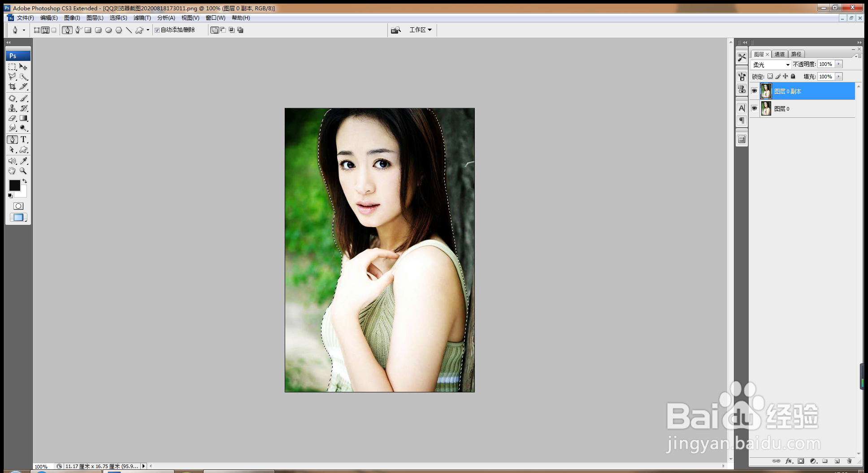Select the History Brush tool

(x=23, y=108)
